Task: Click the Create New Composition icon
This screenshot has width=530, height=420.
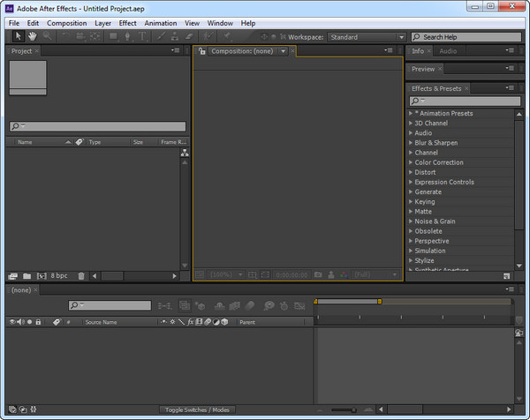Action: pos(42,276)
